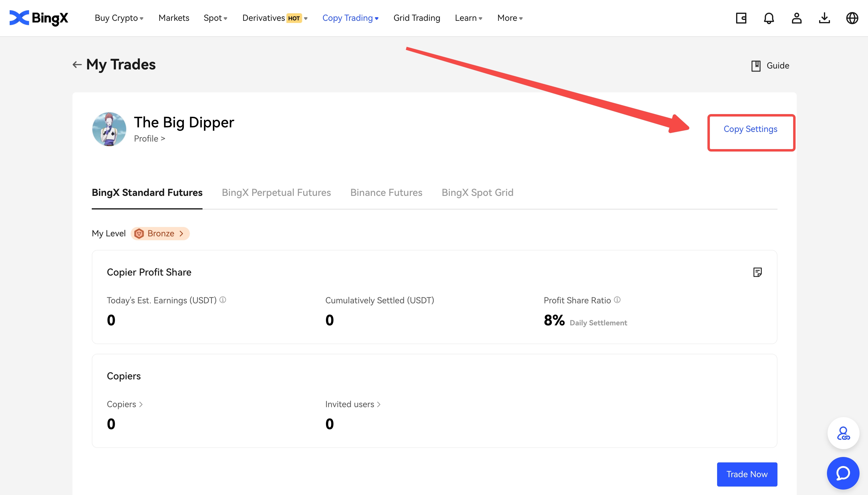Click the invite users floating icon
Viewport: 868px width, 495px height.
coord(843,433)
